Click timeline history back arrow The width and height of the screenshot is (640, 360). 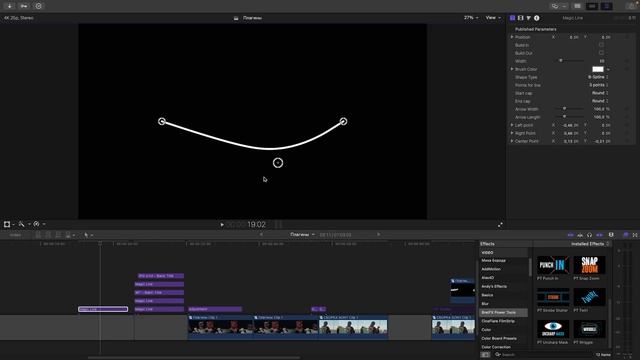[x=261, y=235]
